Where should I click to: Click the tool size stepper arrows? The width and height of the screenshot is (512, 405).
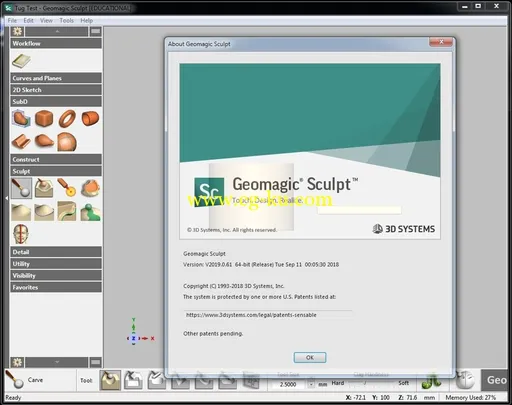pos(311,384)
